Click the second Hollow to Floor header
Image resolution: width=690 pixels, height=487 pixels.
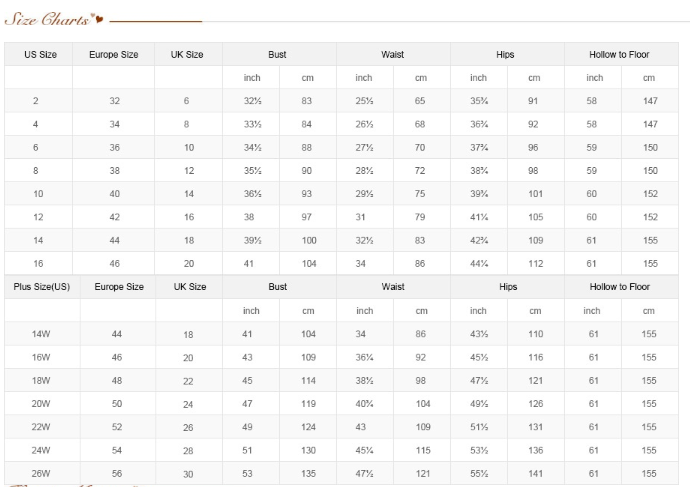click(x=621, y=287)
